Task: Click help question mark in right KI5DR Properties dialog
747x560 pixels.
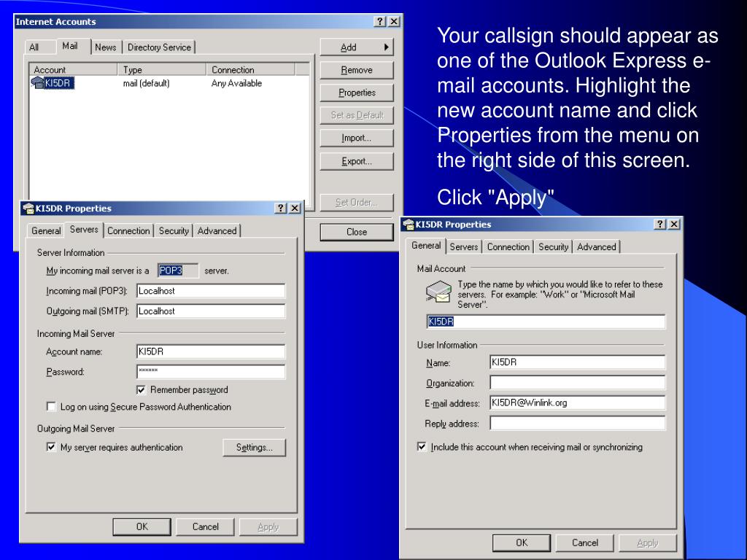Action: tap(661, 225)
